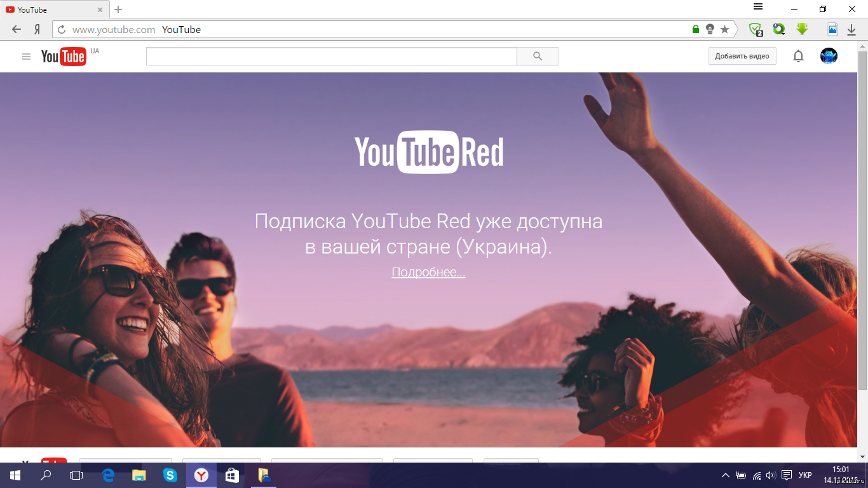Image resolution: width=868 pixels, height=488 pixels.
Task: Open the volume speaker tray icon
Action: point(771,475)
